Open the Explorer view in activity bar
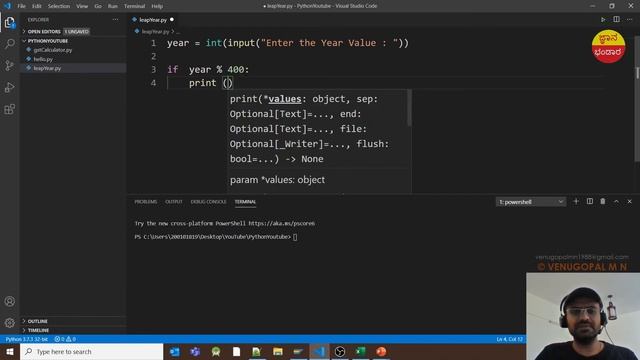640x360 pixels. pyautogui.click(x=9, y=22)
